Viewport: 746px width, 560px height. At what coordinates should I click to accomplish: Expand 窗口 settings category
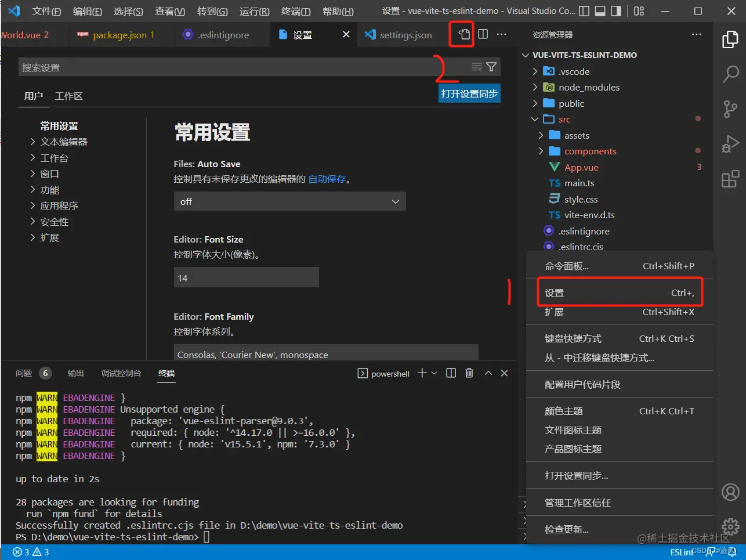point(33,174)
